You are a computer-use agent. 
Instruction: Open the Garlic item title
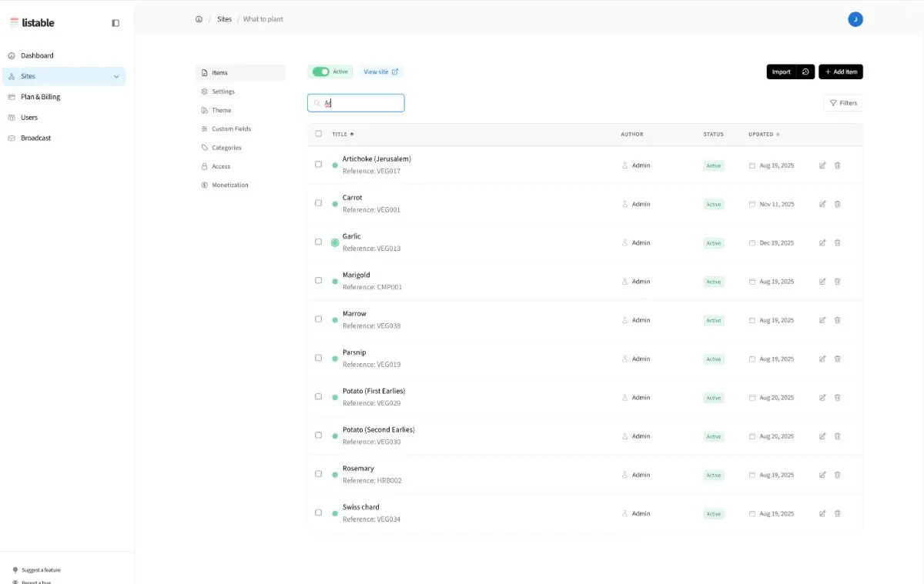point(352,236)
